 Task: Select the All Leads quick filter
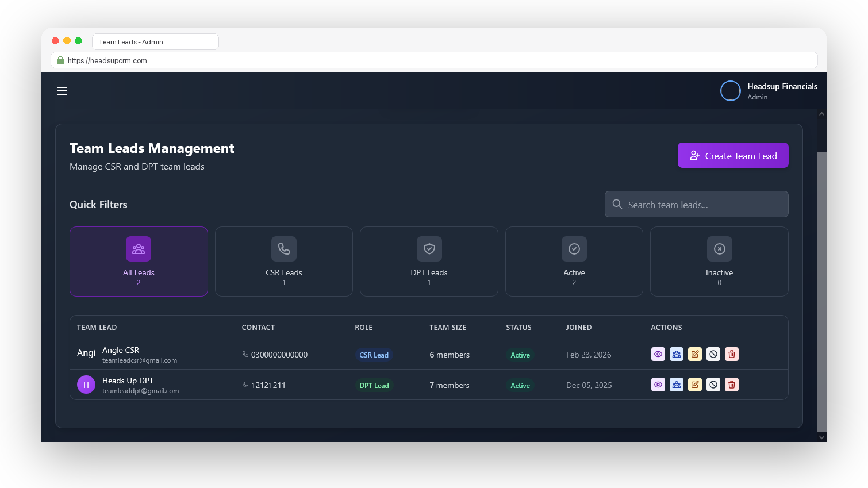point(139,262)
